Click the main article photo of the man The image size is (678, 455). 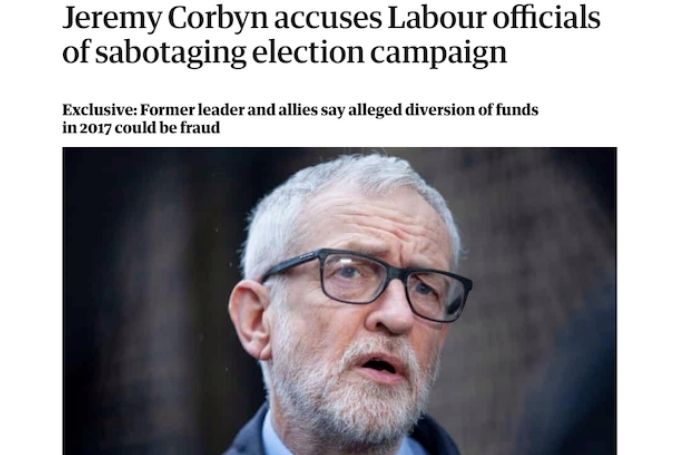point(339,301)
